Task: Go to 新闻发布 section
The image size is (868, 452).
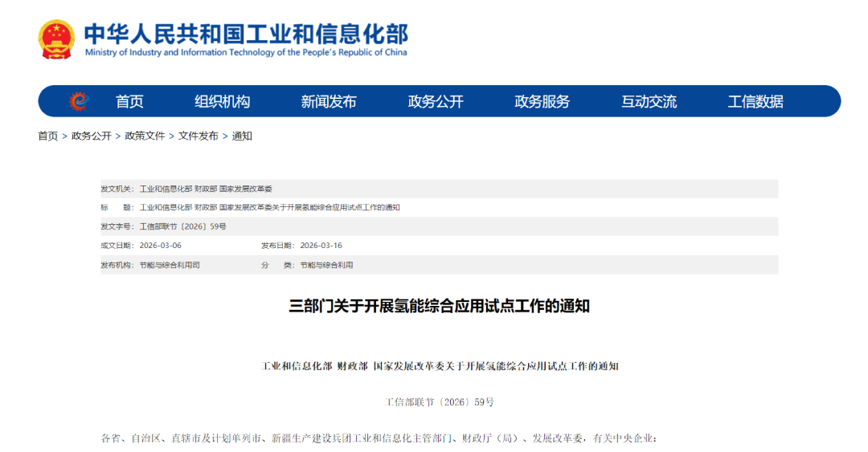Action: click(x=328, y=102)
